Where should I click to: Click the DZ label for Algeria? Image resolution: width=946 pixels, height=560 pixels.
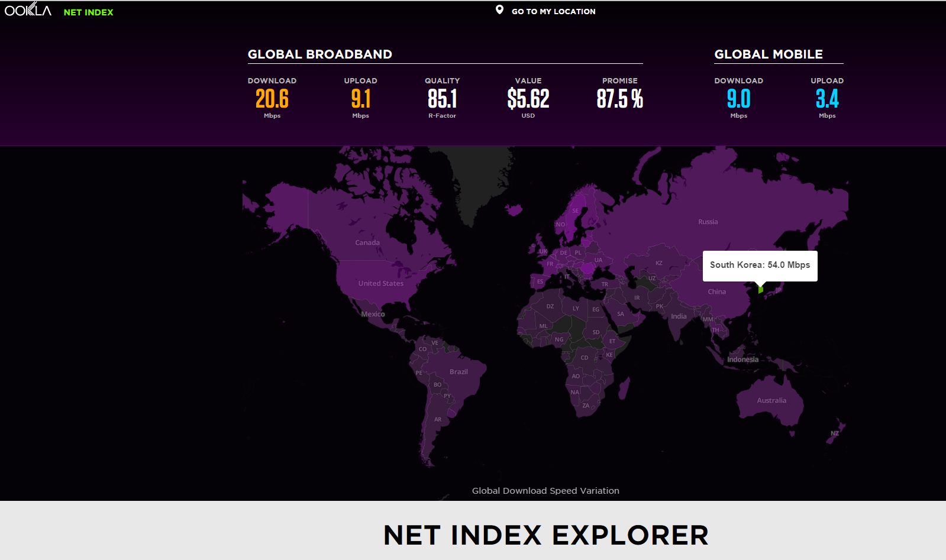coord(550,306)
